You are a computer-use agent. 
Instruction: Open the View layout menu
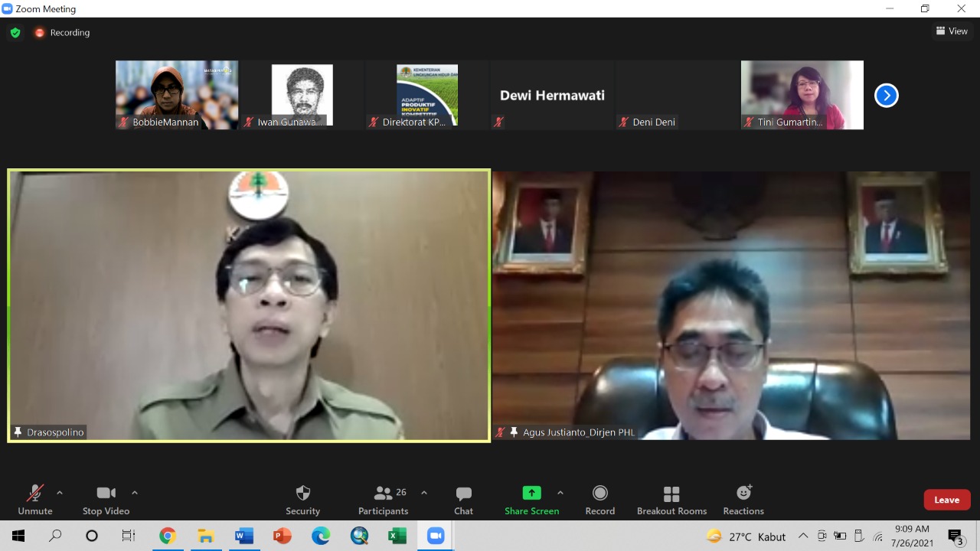952,31
